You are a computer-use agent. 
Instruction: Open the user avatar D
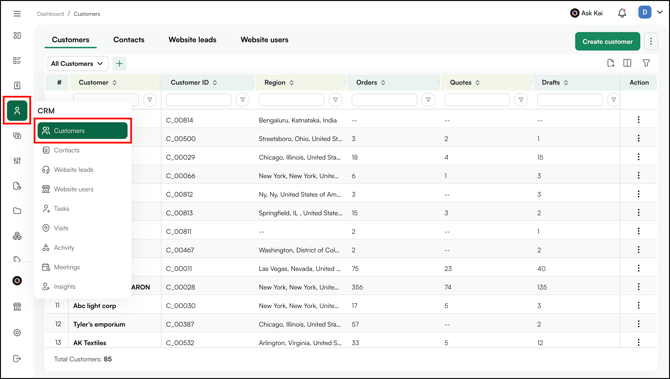pos(644,12)
